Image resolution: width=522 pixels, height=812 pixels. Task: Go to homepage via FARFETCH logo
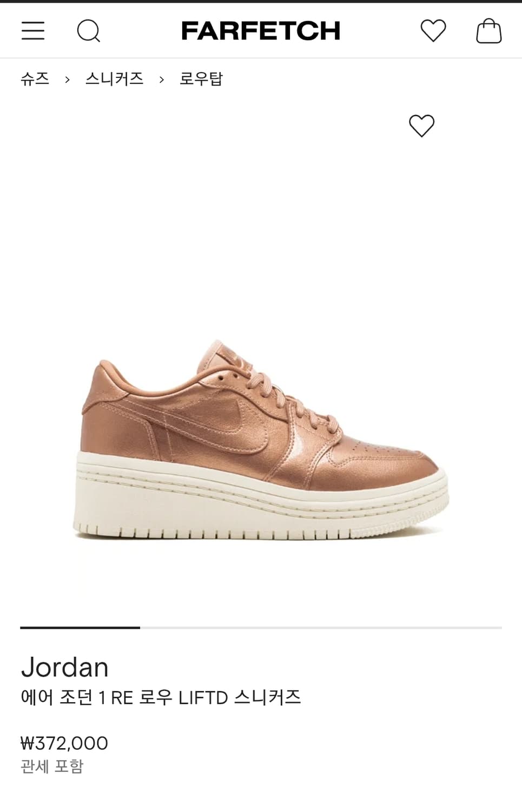(x=261, y=31)
